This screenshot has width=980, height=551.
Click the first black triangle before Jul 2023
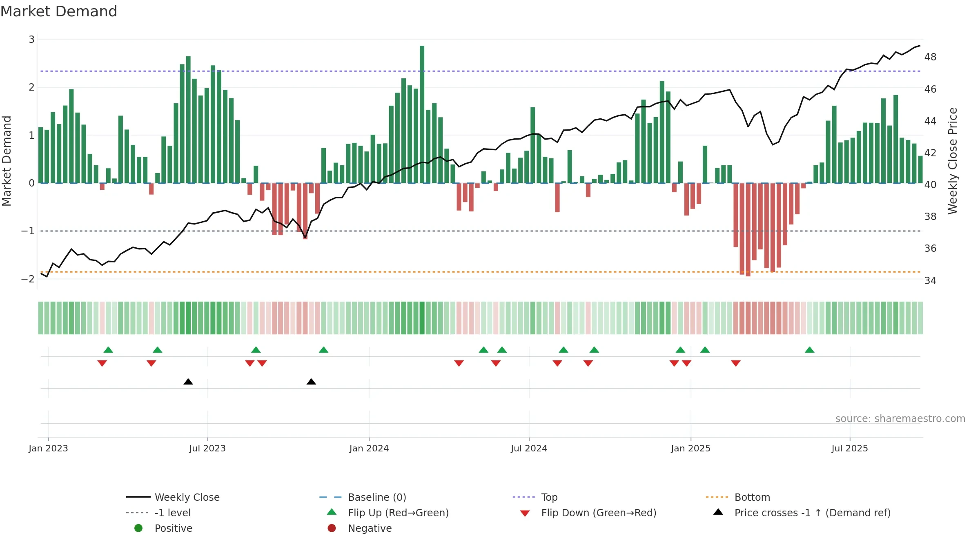coord(188,382)
